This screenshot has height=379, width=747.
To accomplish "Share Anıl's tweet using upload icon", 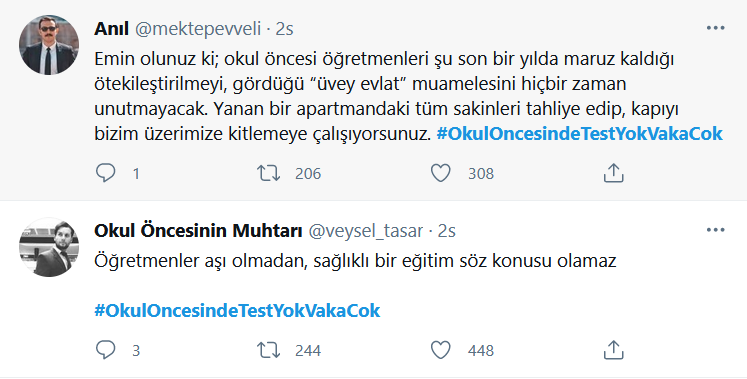I will pyautogui.click(x=614, y=173).
